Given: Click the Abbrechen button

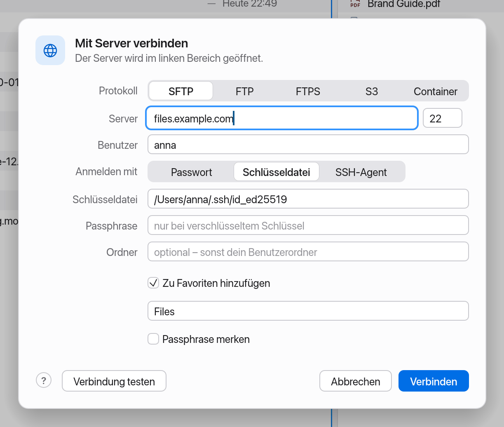Looking at the screenshot, I should tap(356, 381).
